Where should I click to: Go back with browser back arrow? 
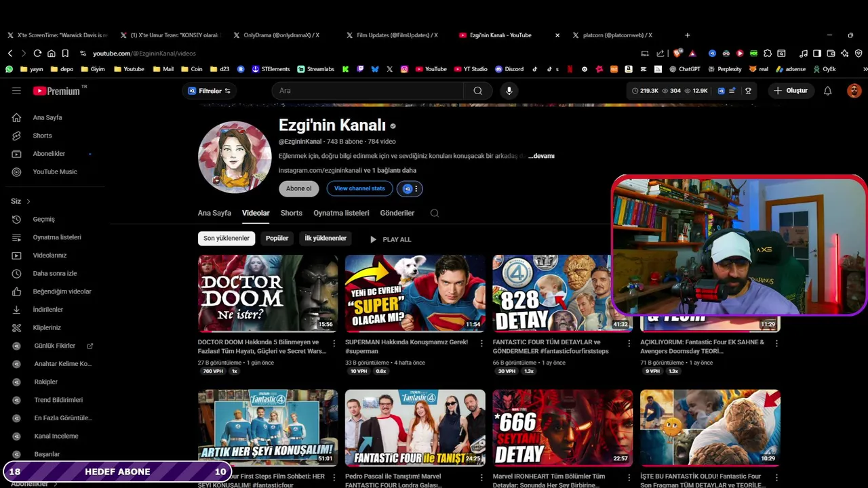tap(10, 53)
